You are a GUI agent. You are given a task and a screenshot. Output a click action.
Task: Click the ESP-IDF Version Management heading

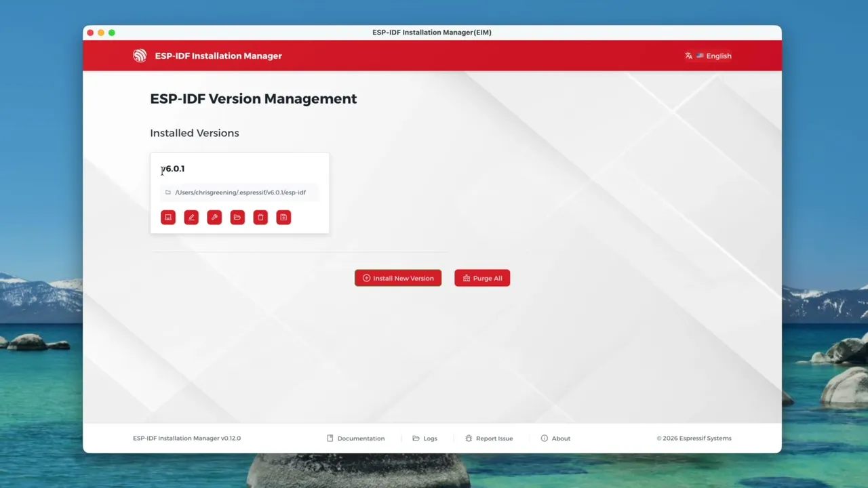254,99
